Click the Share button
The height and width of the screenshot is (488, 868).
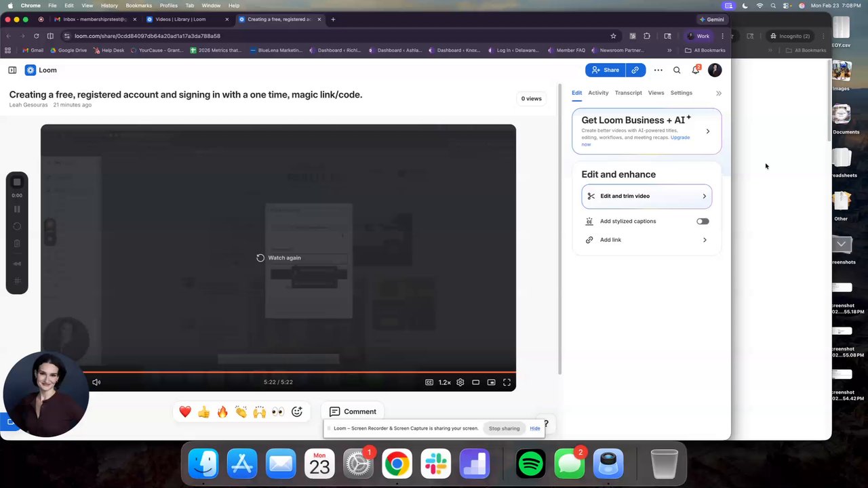pyautogui.click(x=605, y=70)
